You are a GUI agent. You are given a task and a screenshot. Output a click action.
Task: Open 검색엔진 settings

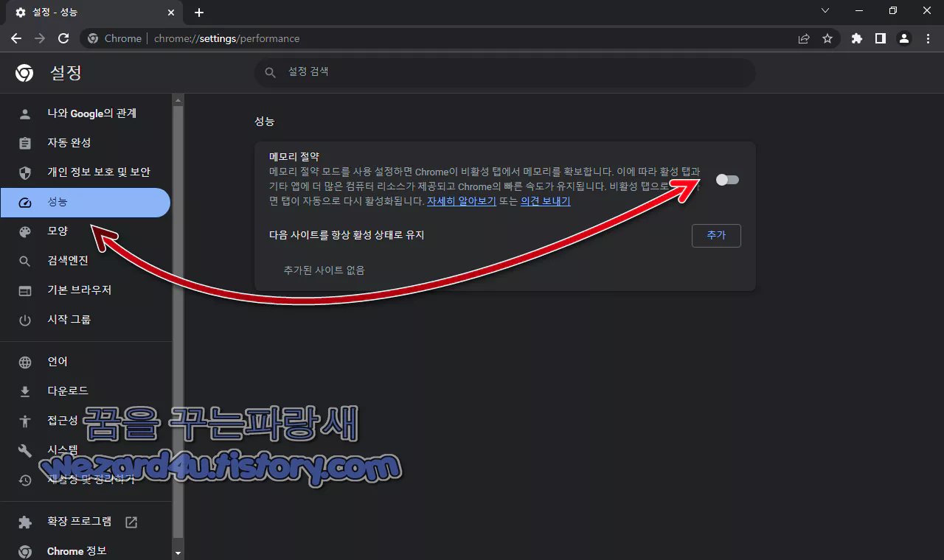(86, 261)
